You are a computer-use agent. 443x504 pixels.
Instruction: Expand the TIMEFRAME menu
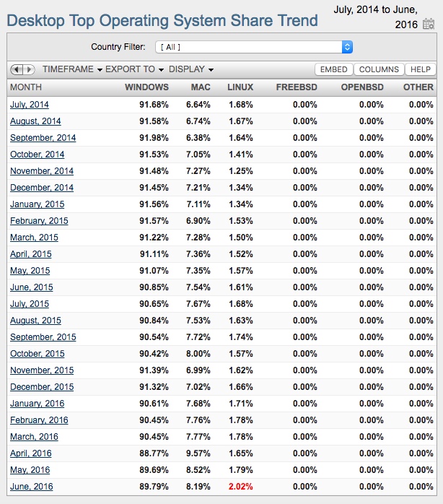71,69
